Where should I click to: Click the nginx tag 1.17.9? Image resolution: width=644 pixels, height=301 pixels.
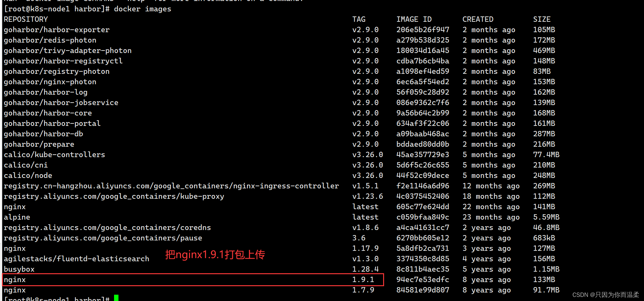[x=365, y=249]
